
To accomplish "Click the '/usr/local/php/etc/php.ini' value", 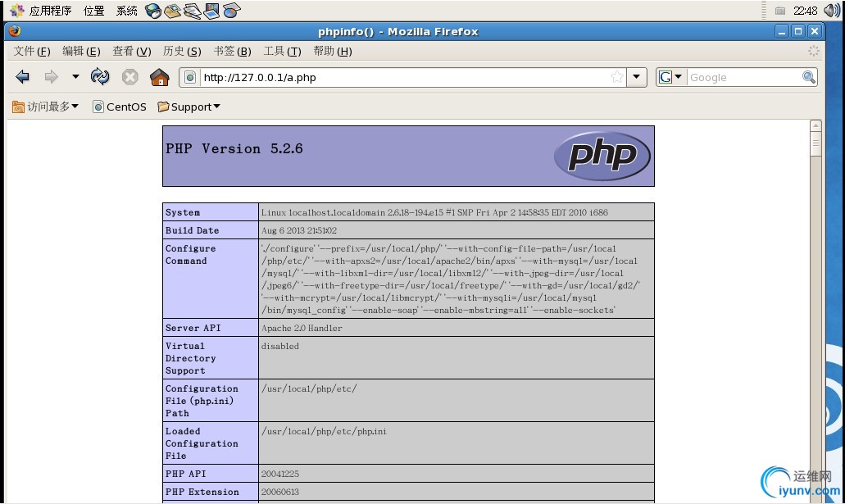I will pyautogui.click(x=324, y=431).
